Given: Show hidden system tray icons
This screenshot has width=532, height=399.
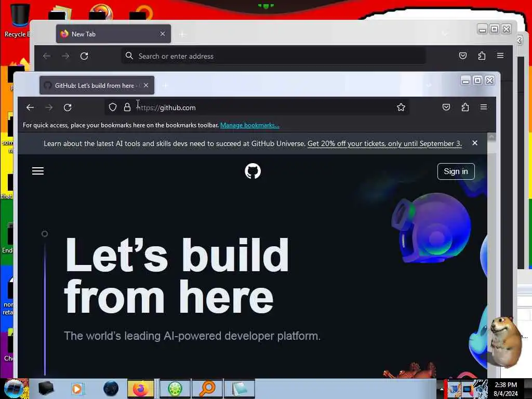Looking at the screenshot, I should point(442,389).
